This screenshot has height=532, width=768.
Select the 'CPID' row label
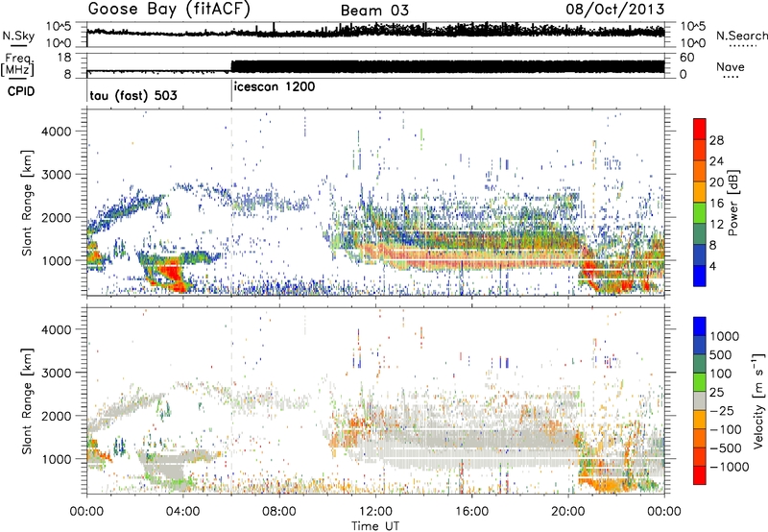click(21, 91)
